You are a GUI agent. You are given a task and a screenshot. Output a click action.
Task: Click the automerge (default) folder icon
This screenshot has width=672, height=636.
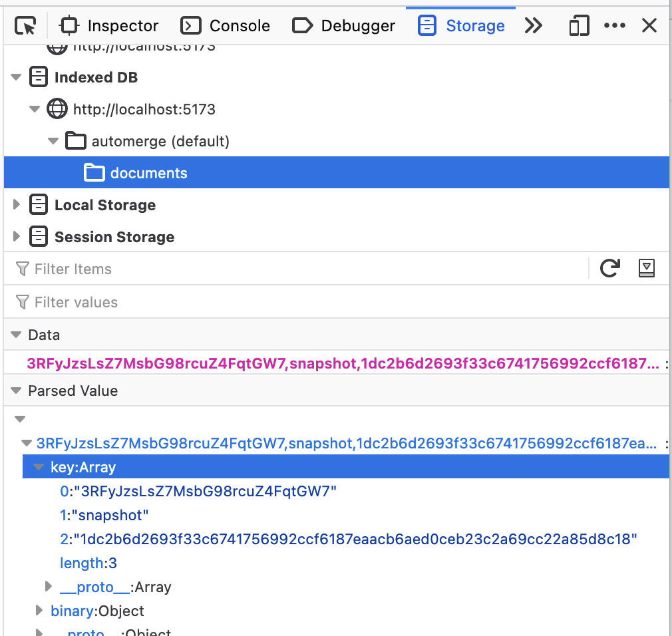click(x=75, y=141)
